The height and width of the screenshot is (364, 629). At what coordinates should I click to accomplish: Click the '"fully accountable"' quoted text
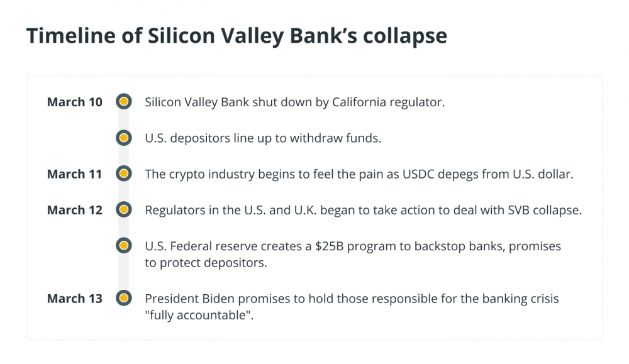[199, 315]
